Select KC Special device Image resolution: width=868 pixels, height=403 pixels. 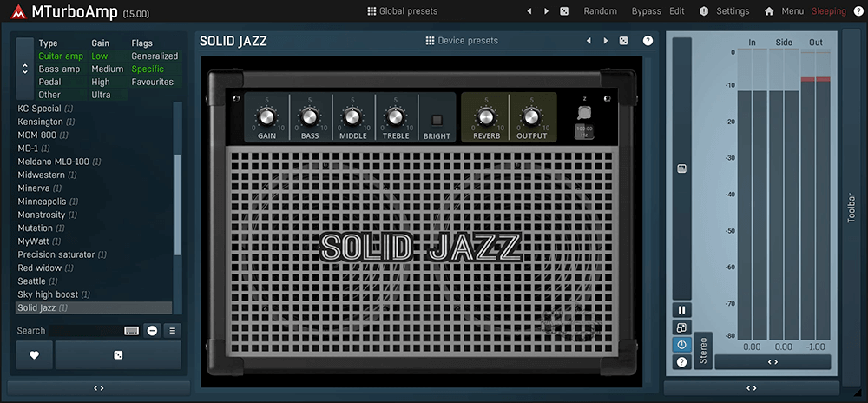(x=94, y=109)
